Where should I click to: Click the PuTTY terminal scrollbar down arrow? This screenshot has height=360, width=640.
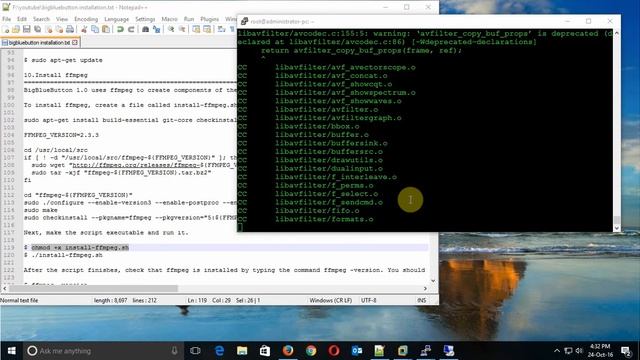point(617,228)
